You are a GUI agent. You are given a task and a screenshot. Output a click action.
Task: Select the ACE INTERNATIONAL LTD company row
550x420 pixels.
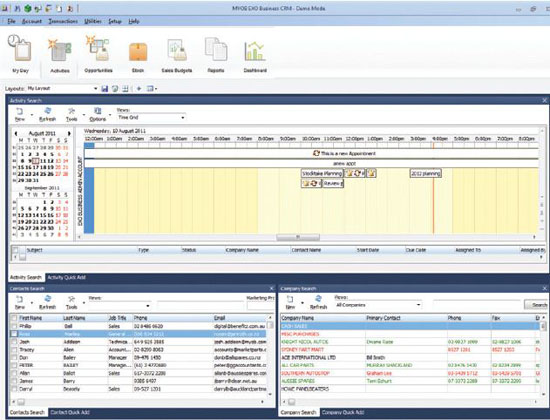click(x=410, y=358)
